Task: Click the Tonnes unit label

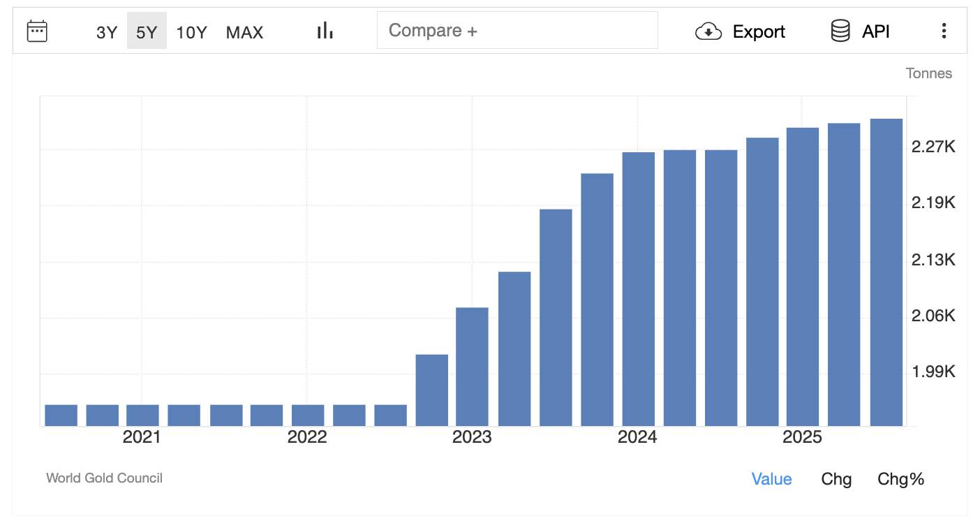Action: click(x=929, y=73)
